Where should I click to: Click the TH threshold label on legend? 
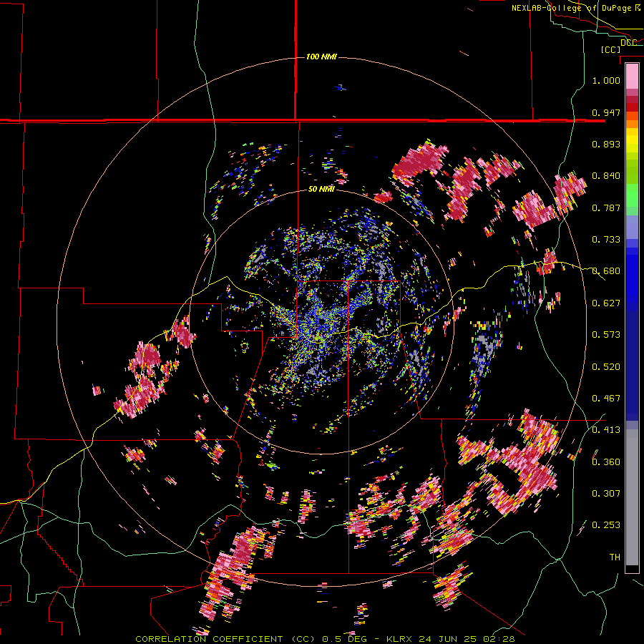click(x=615, y=557)
